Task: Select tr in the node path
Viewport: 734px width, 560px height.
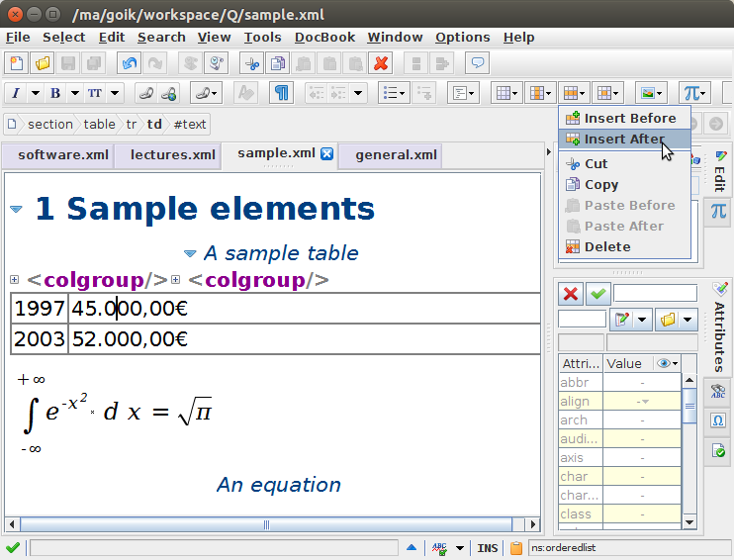Action: [131, 124]
